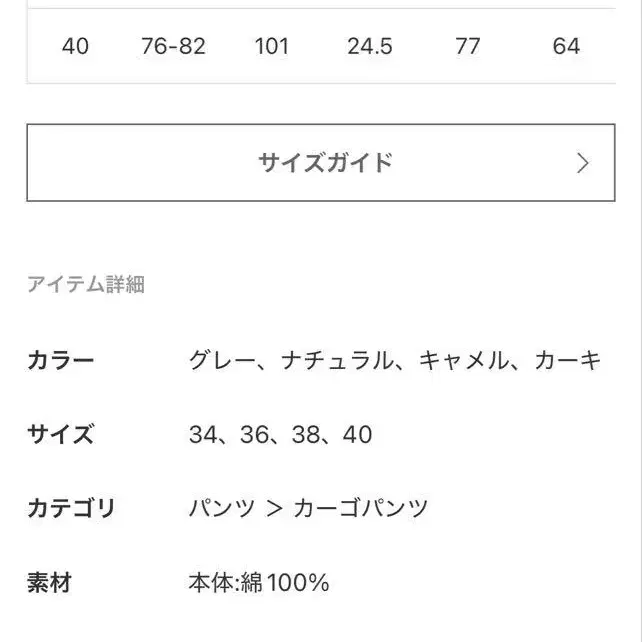Click the 64 measurement cell
Viewport: 642px width, 642px height.
tap(565, 46)
